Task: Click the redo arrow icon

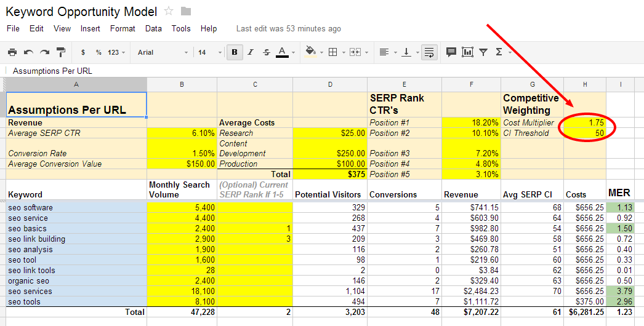Action: [x=44, y=52]
